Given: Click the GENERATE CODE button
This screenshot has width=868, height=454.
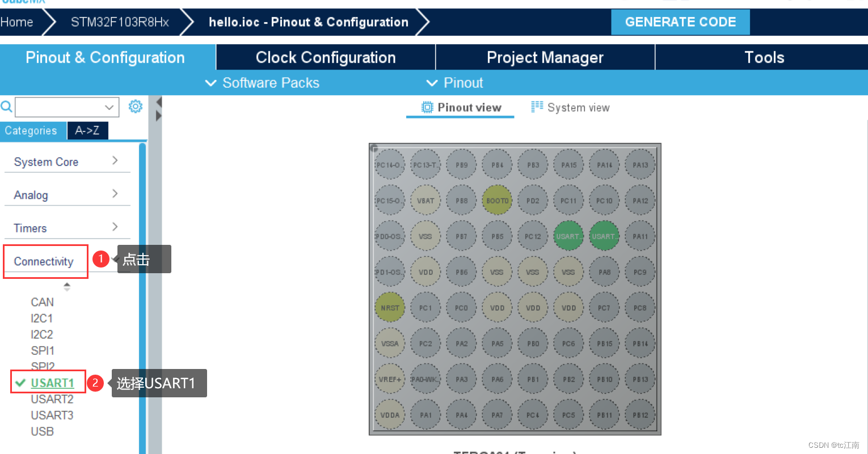Looking at the screenshot, I should click(680, 22).
